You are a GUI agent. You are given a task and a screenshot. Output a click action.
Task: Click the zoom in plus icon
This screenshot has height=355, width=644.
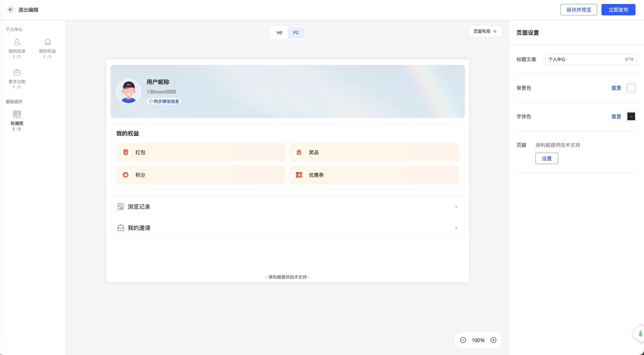click(493, 340)
